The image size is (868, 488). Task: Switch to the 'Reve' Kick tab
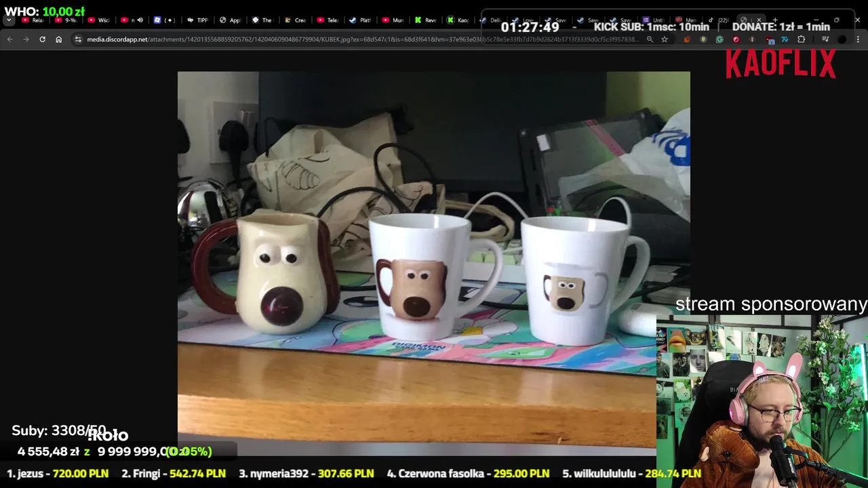[425, 20]
